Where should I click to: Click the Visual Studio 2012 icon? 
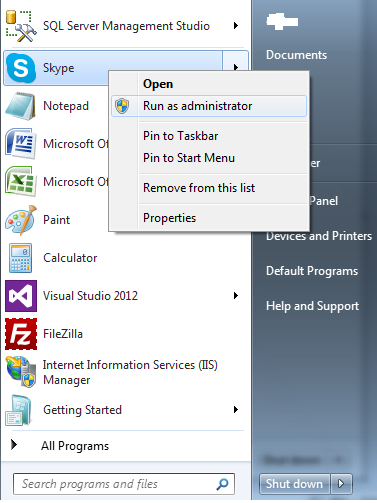[21, 296]
